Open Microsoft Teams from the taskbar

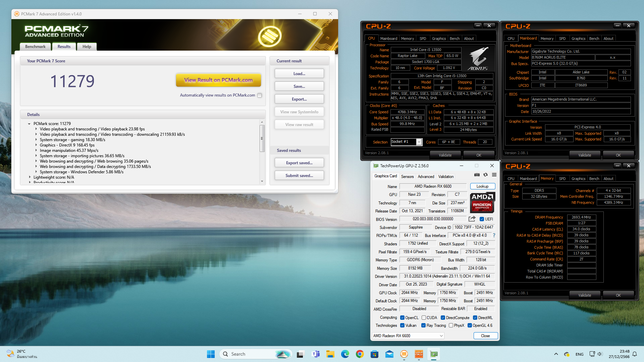(x=316, y=354)
